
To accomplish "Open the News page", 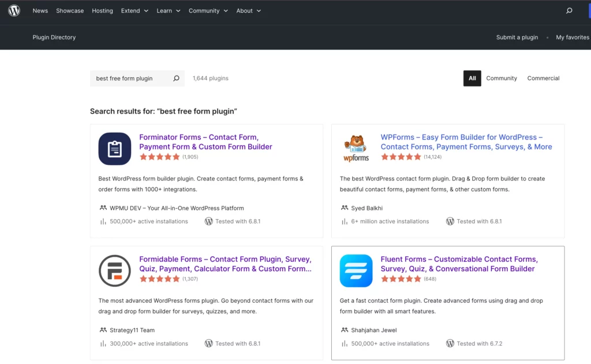I will click(40, 10).
